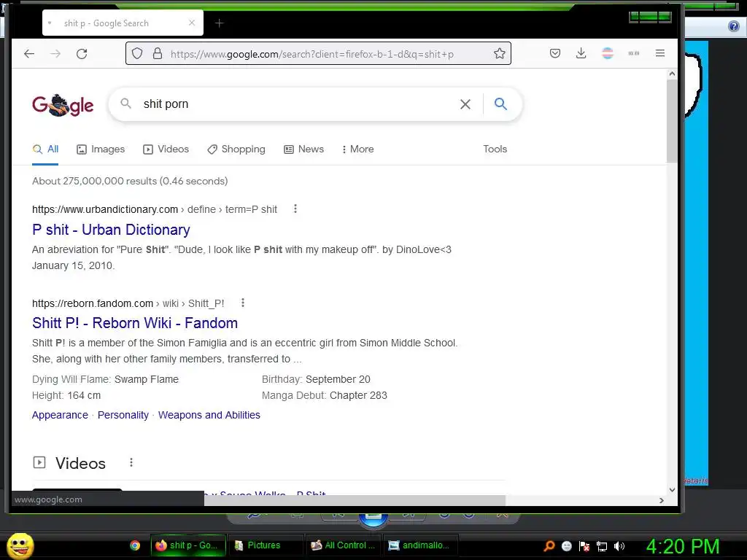Switch to Pictures taskbar window
The height and width of the screenshot is (560, 747).
click(265, 545)
